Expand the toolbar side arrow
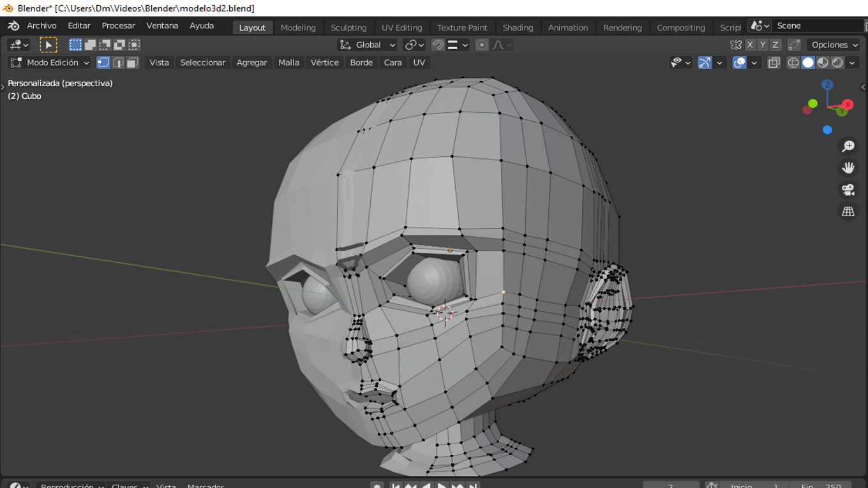The image size is (868, 488). tap(3, 87)
